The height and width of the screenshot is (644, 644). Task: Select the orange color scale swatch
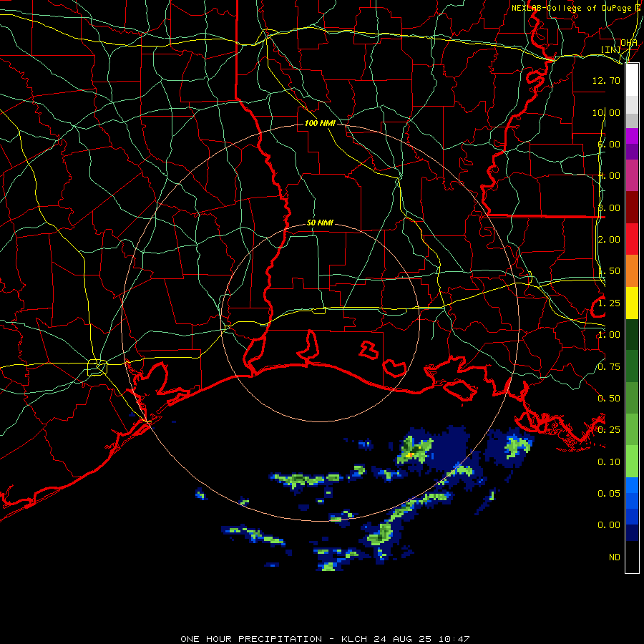pos(632,271)
